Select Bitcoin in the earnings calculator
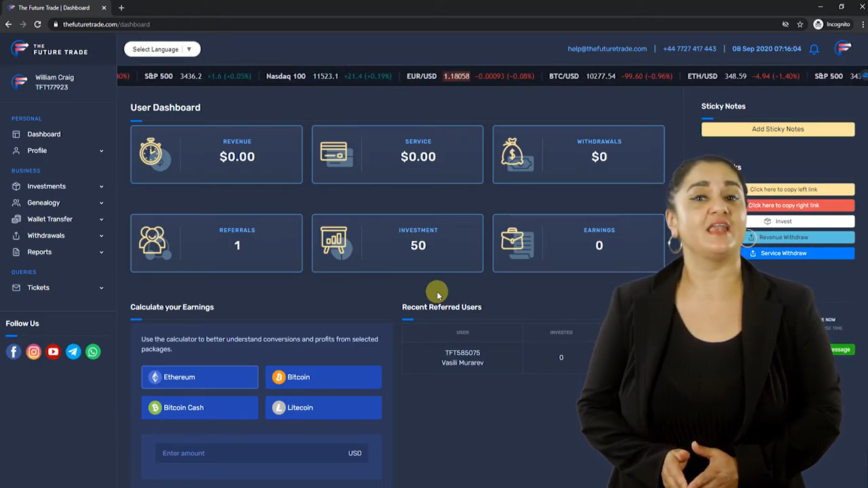Viewport: 868px width, 488px height. pos(323,377)
